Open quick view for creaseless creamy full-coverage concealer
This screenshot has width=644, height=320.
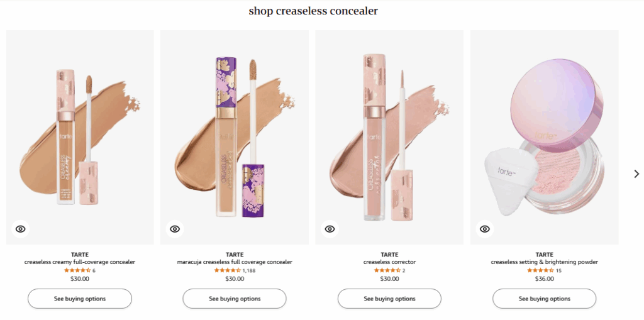tap(21, 229)
